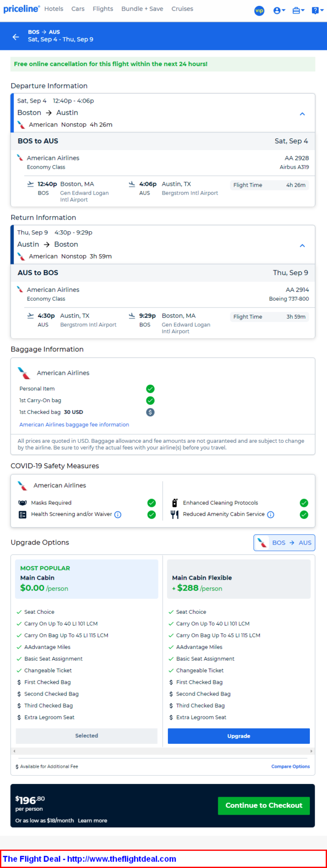This screenshot has width=327, height=868.
Task: Collapse the Austin to Boston return details
Action: [x=302, y=245]
